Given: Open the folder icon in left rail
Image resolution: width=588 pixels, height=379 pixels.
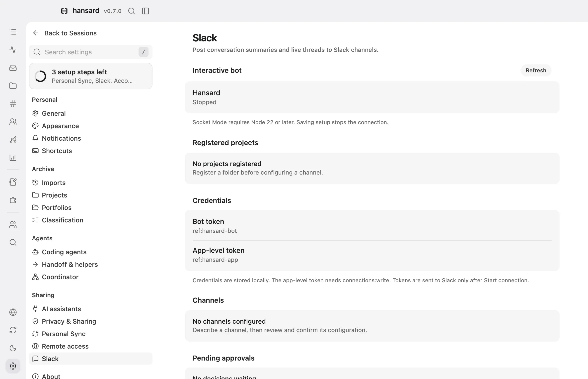Looking at the screenshot, I should click(13, 86).
